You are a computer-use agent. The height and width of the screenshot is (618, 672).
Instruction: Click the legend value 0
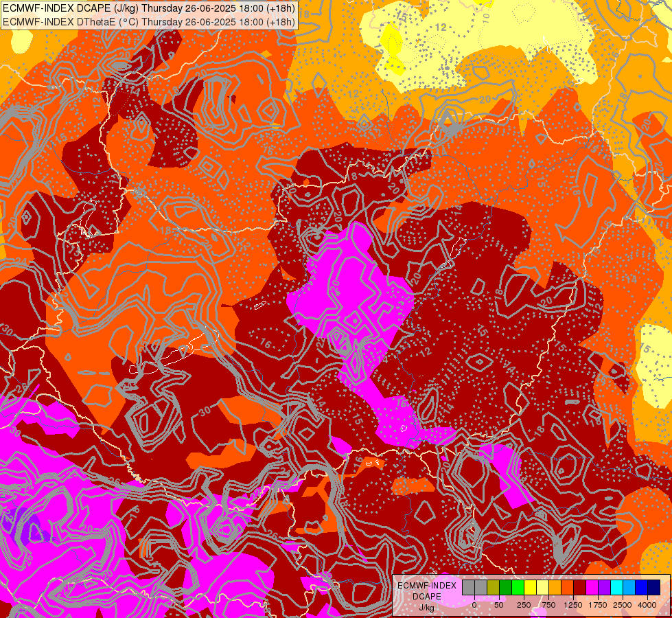coord(474,605)
